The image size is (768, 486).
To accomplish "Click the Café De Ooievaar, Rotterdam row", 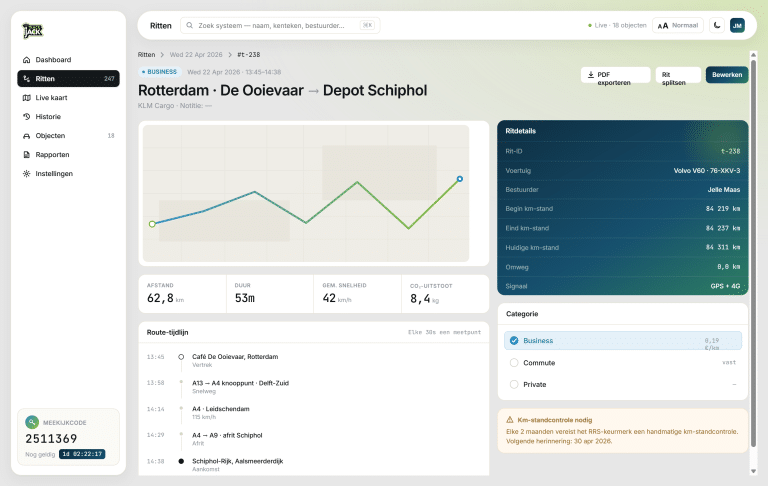I will [x=313, y=361].
